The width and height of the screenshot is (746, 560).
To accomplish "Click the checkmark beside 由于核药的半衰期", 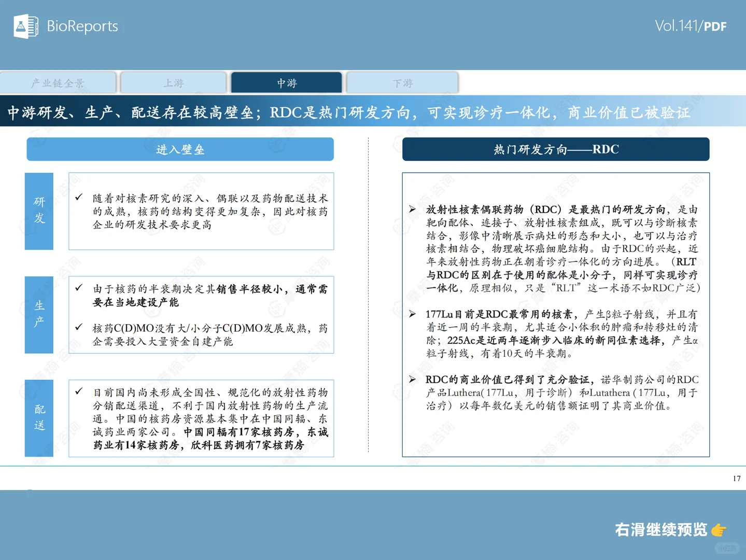I will tap(79, 288).
